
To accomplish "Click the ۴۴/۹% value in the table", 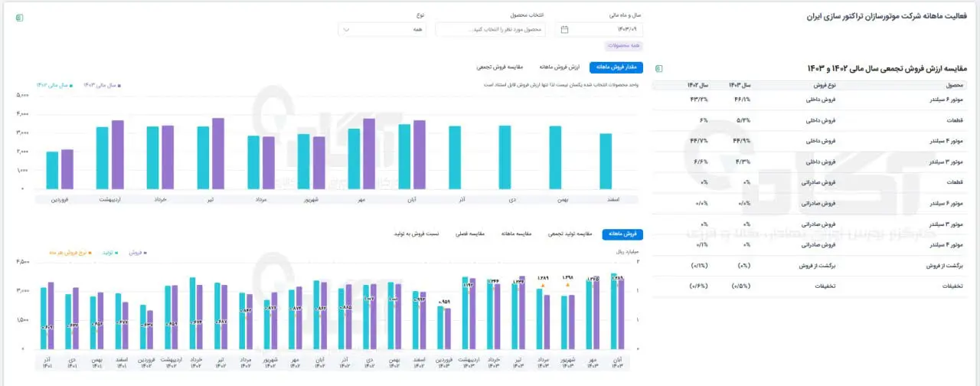I will (x=742, y=141).
